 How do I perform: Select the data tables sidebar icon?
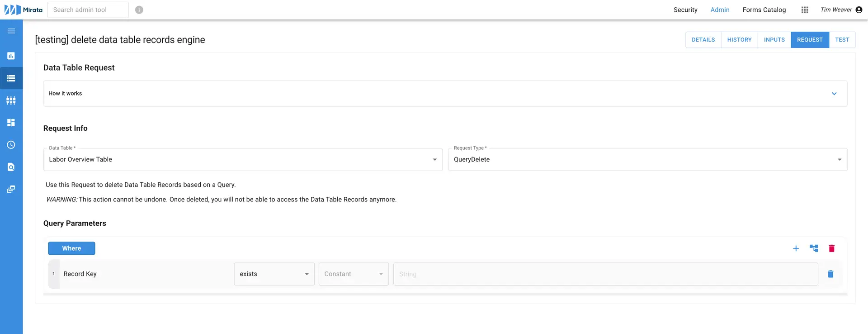coord(11,78)
